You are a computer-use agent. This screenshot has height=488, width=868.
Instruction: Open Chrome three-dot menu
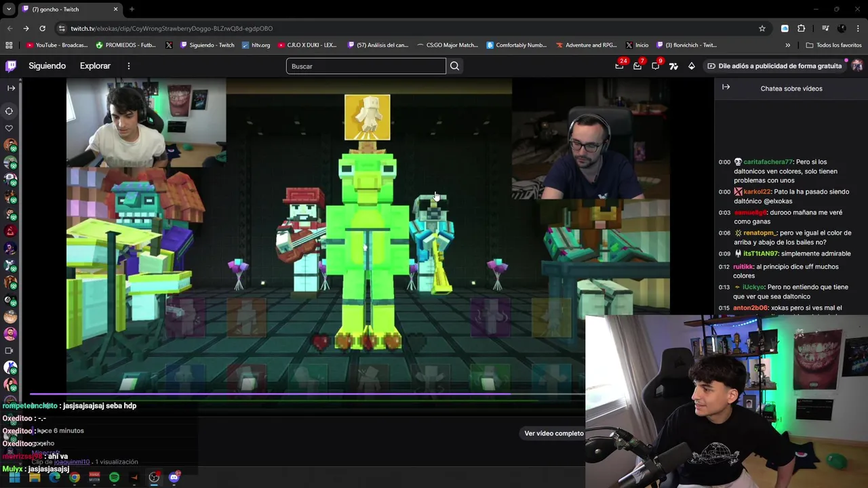[858, 28]
